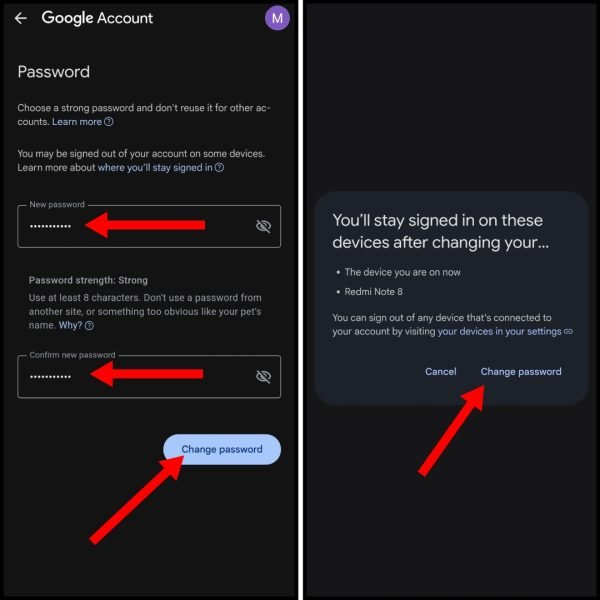Click the Redmi Note 8 device entry

(373, 292)
